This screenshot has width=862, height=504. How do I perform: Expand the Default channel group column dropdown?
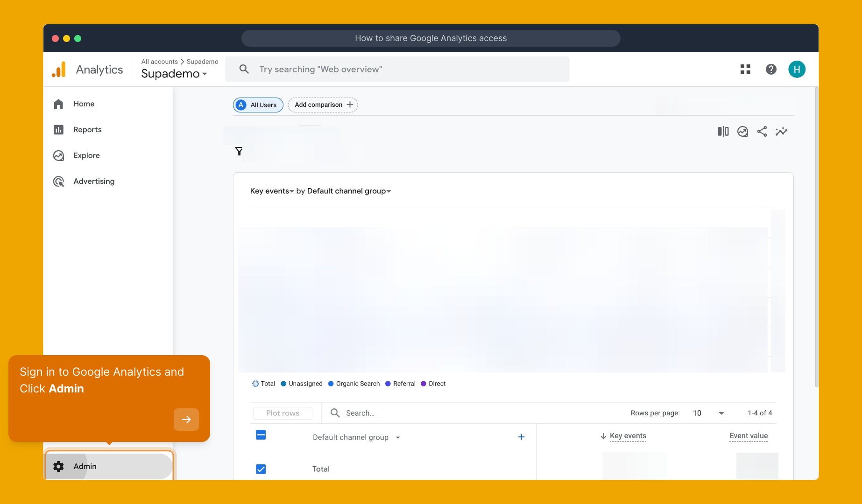[x=398, y=437]
